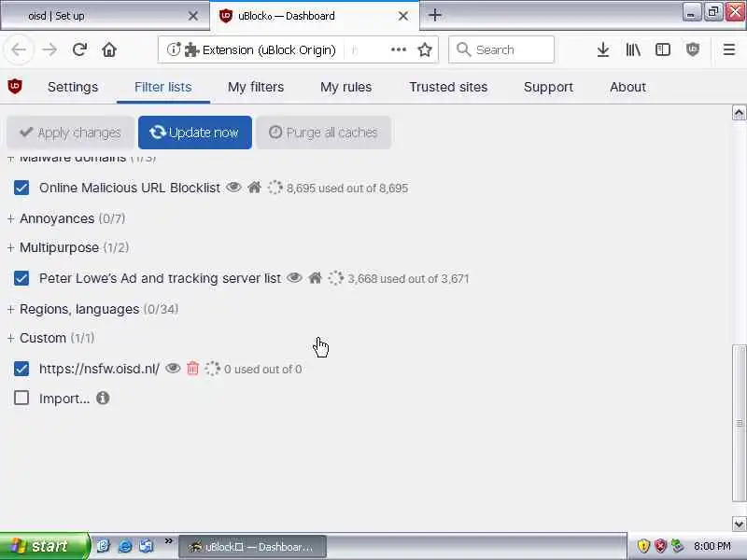Image resolution: width=747 pixels, height=560 pixels.
Task: Click Peter Lowe's Ad and tracking server list name
Action: (x=160, y=278)
